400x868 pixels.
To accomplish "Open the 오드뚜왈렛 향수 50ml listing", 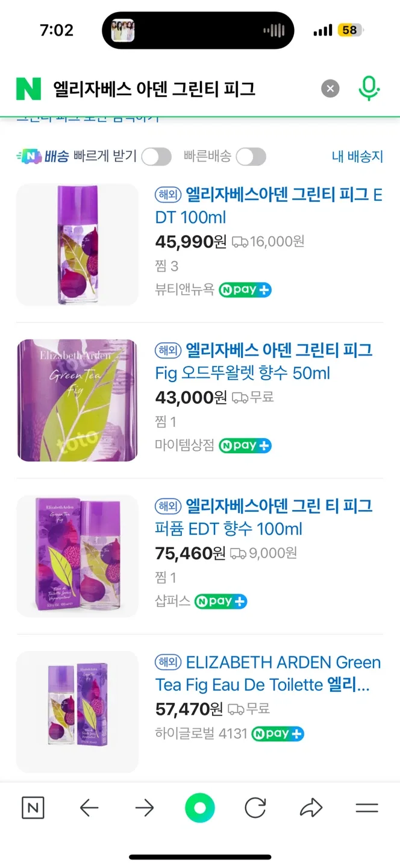I will point(265,362).
